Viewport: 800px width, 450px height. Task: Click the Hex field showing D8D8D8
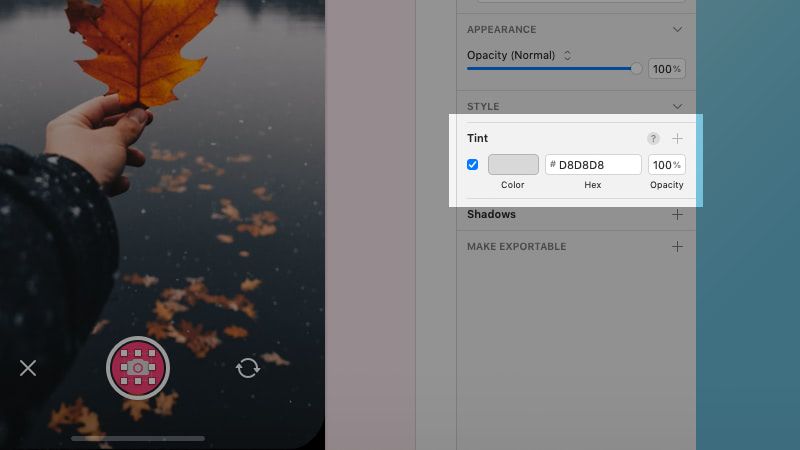(x=593, y=164)
